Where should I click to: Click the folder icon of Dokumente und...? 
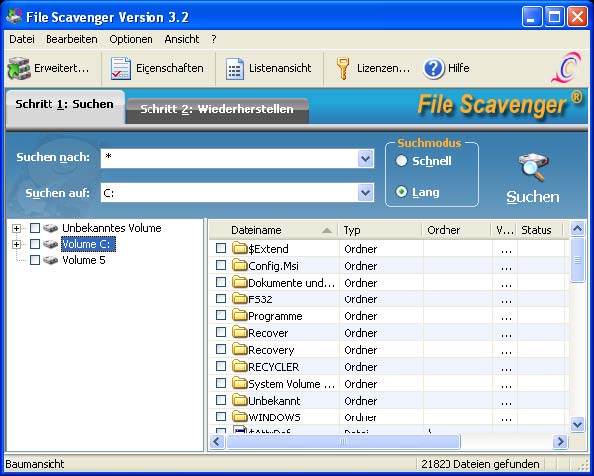click(239, 282)
